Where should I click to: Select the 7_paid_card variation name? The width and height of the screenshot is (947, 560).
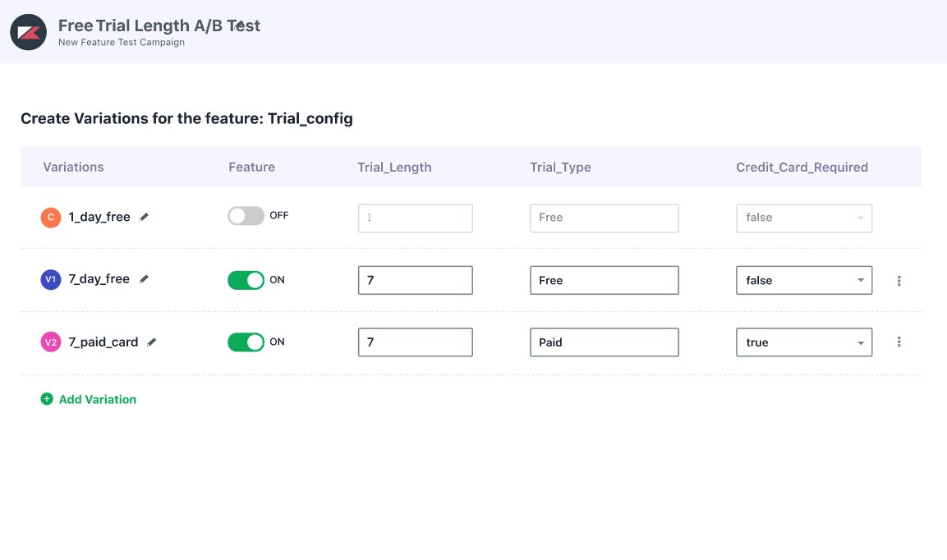tap(103, 342)
